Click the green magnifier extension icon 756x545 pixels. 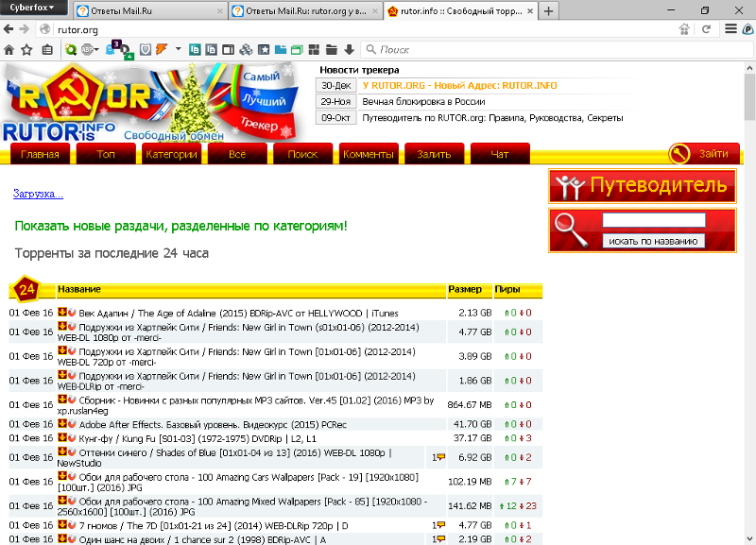71,50
